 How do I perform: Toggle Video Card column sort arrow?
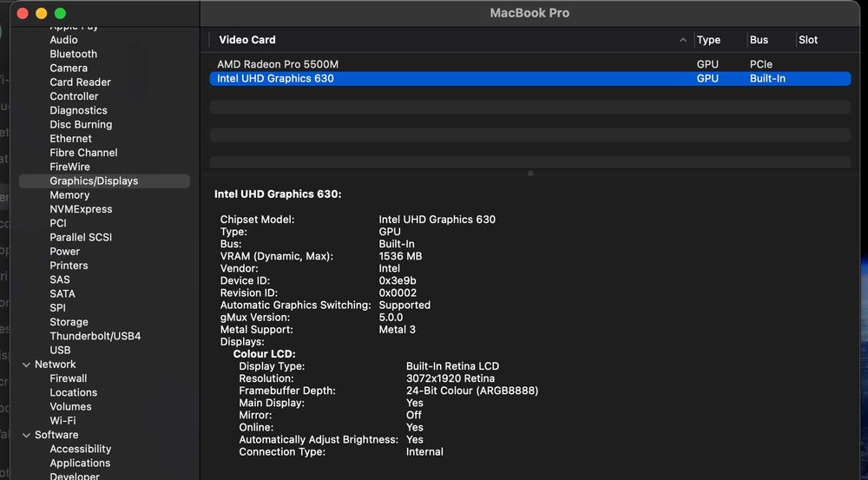682,40
